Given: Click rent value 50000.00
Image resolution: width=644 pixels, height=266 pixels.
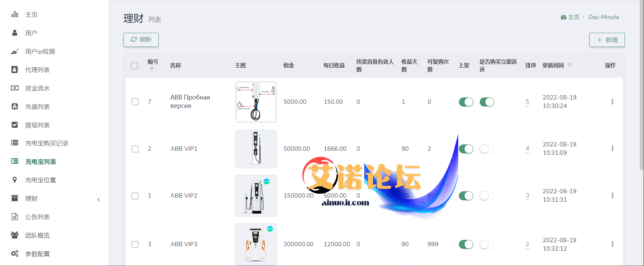Looking at the screenshot, I should [x=297, y=149].
